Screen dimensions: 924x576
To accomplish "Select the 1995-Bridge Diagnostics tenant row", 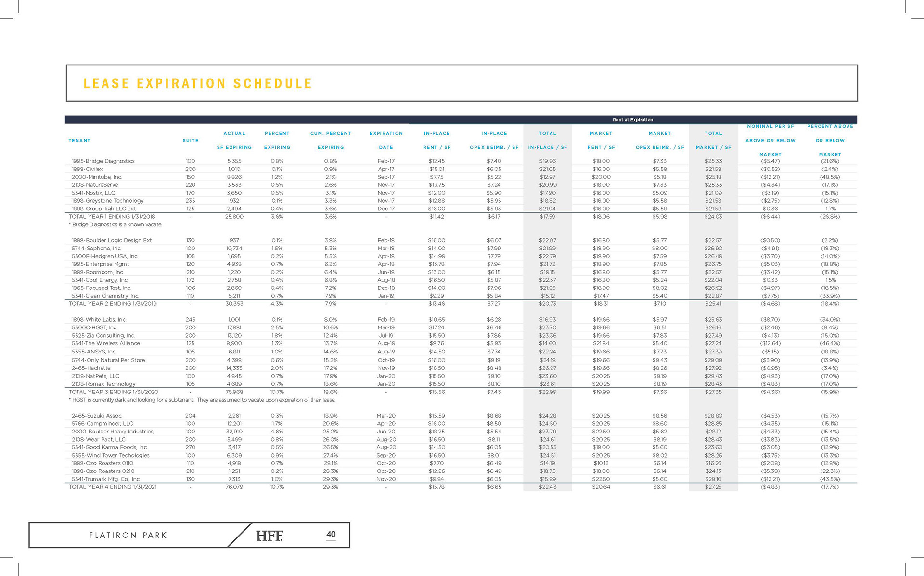I will click(x=103, y=161).
